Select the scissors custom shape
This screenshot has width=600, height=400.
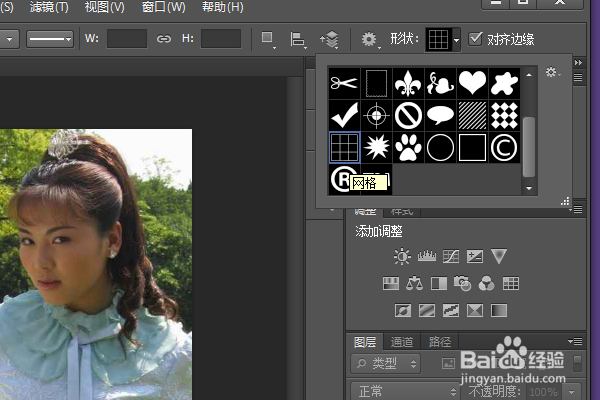[x=344, y=83]
